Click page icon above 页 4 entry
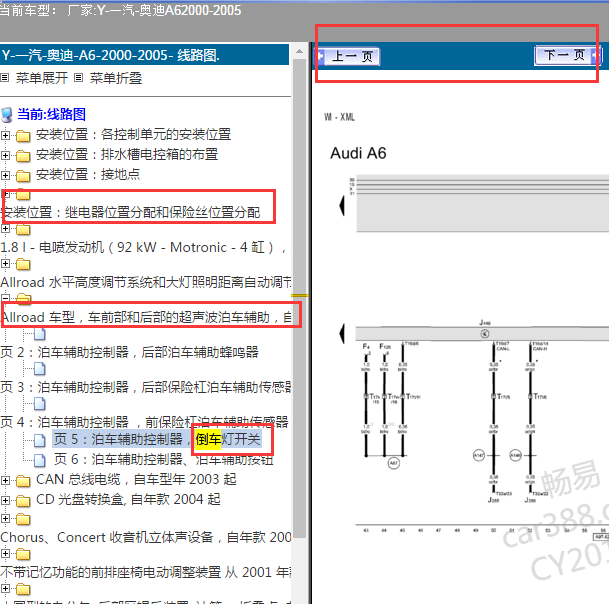 [40, 404]
